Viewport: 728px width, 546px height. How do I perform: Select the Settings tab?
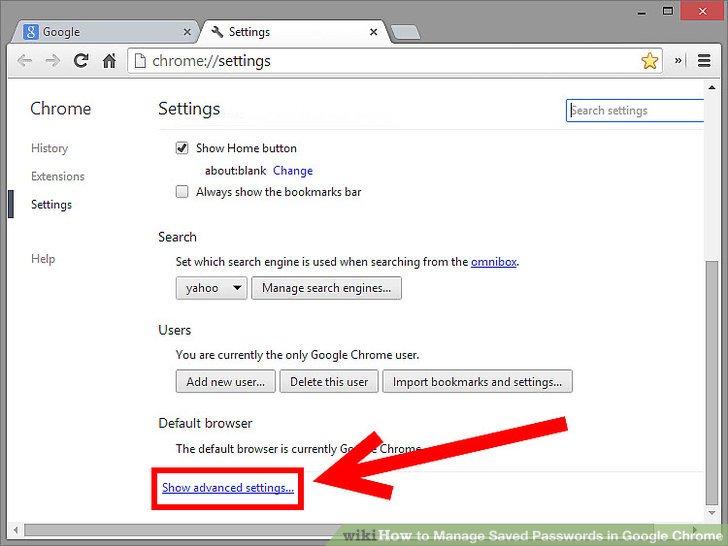[x=294, y=32]
